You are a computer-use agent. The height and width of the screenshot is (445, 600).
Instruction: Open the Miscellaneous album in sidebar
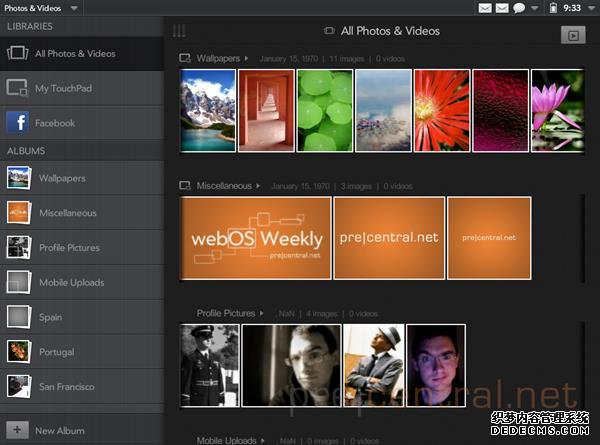(x=82, y=213)
